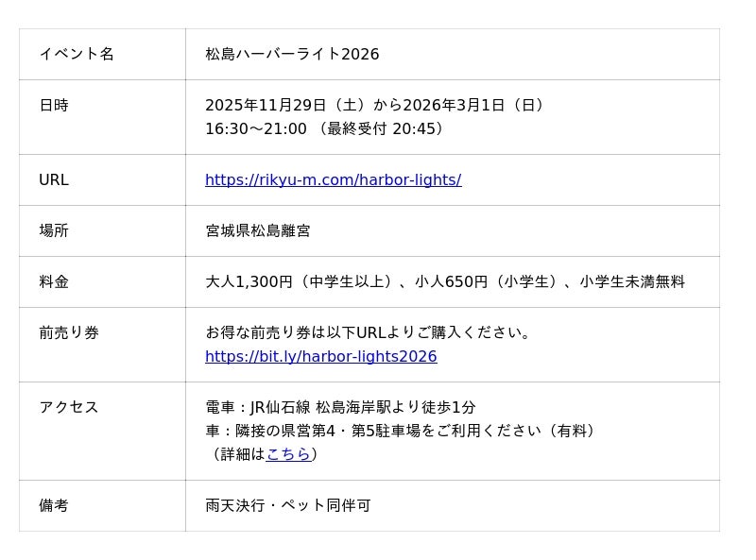Click the 大人1,300円 pricing text

coord(444,281)
